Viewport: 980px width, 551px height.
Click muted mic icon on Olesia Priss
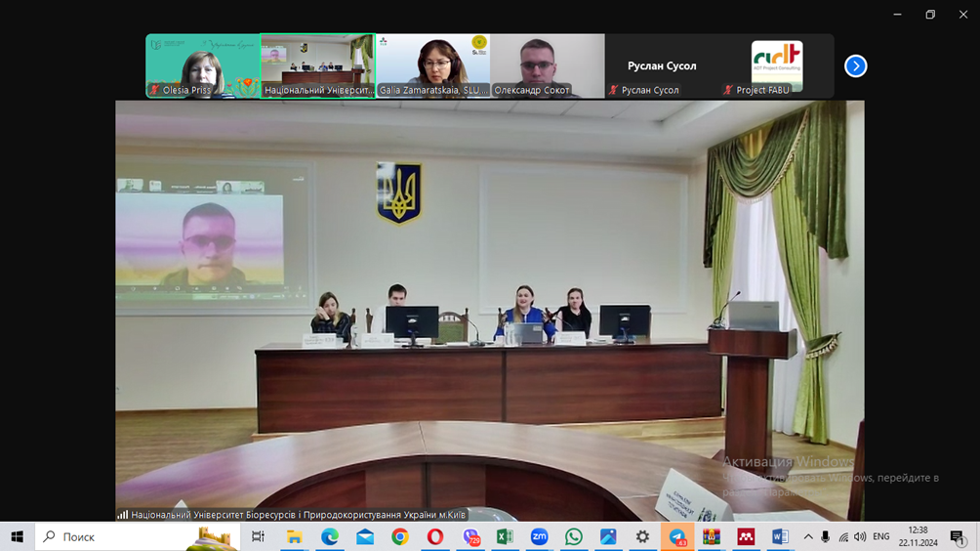(x=154, y=90)
